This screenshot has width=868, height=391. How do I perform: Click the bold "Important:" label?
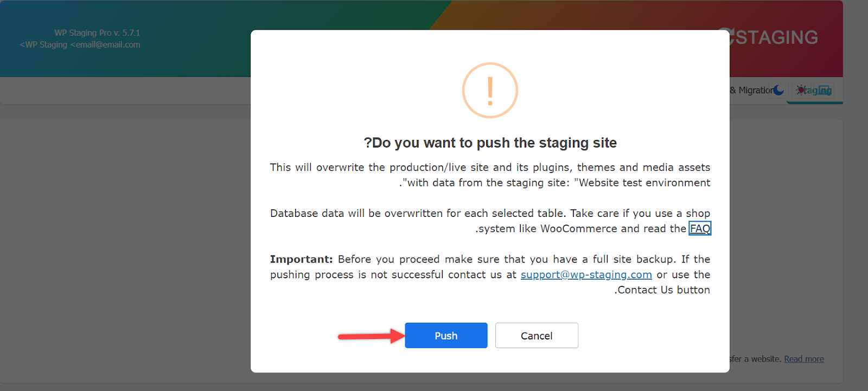pos(301,259)
